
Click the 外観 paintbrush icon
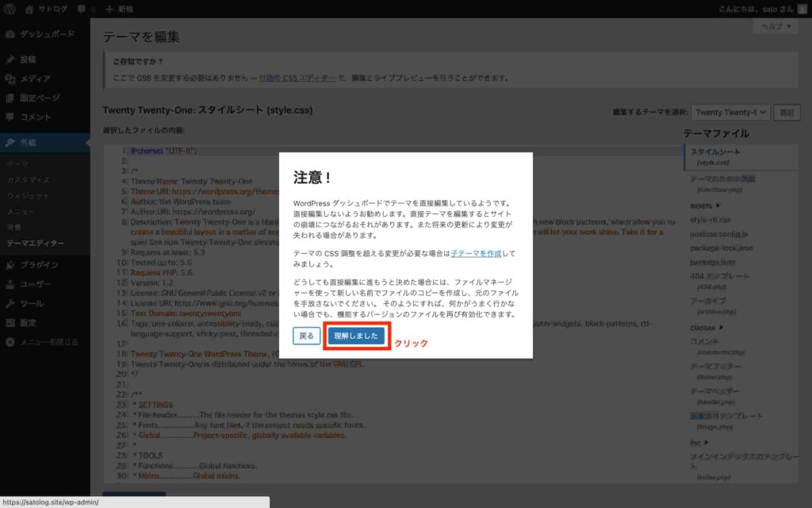tap(10, 143)
